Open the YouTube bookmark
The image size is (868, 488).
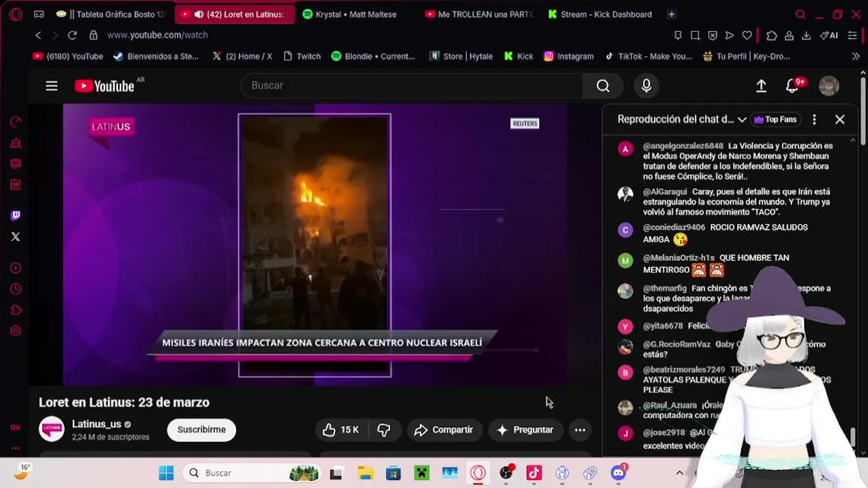(68, 56)
